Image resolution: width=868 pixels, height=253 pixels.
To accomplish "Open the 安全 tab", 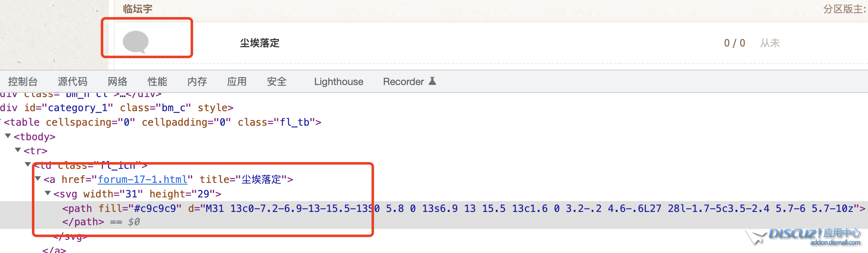I will point(277,82).
